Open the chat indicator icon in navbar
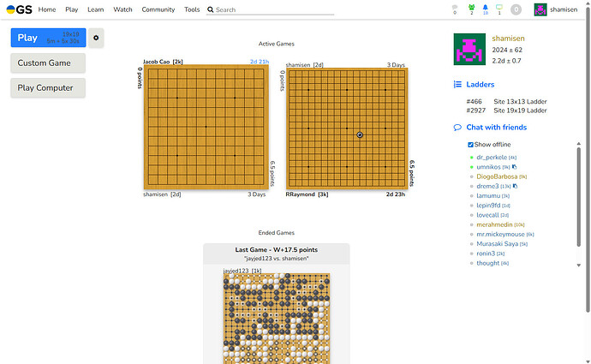 (x=500, y=9)
